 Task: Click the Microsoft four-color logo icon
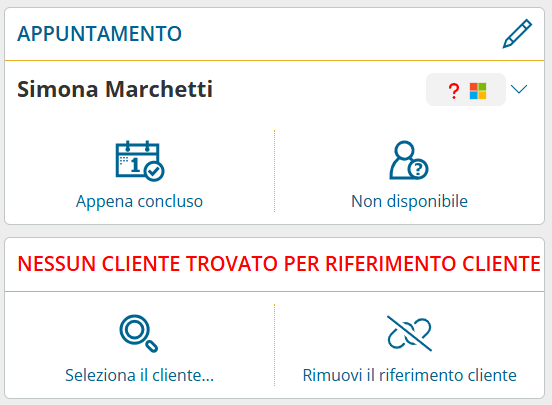coord(478,91)
